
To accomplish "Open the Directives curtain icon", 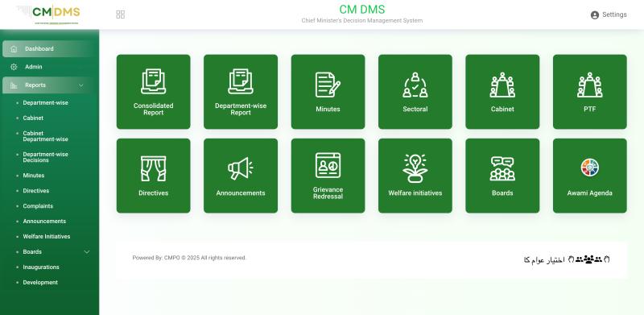I will tap(153, 168).
